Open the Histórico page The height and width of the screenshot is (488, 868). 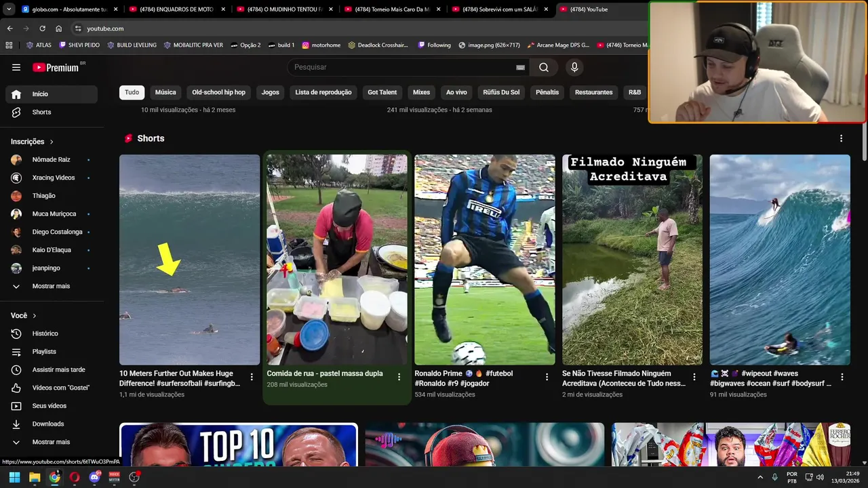[52, 333]
